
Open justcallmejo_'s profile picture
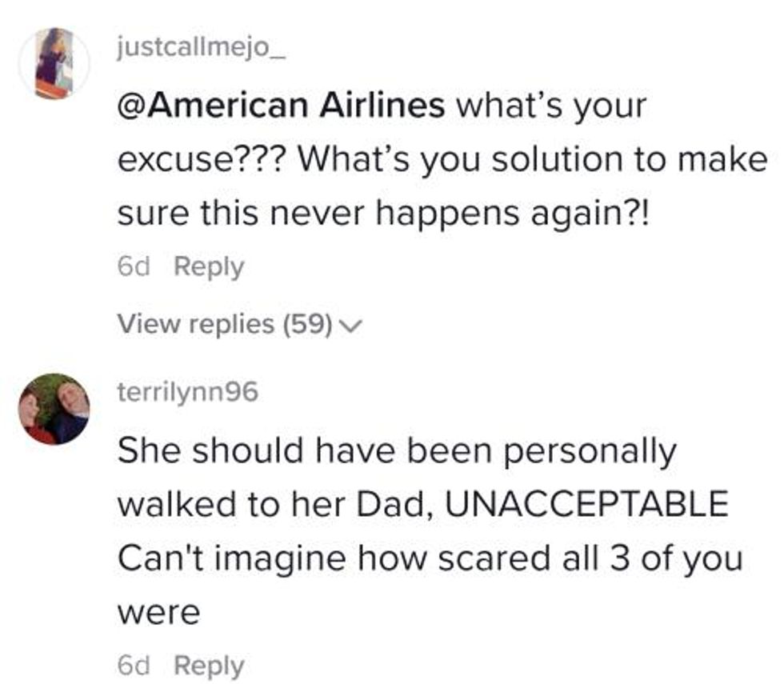[54, 63]
